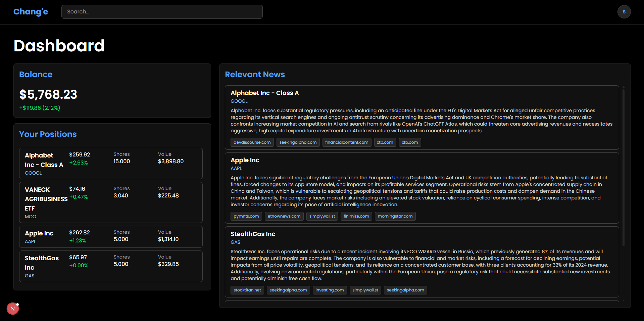This screenshot has height=321, width=644.
Task: Click the AAPL ticker in the news card
Action: [236, 168]
